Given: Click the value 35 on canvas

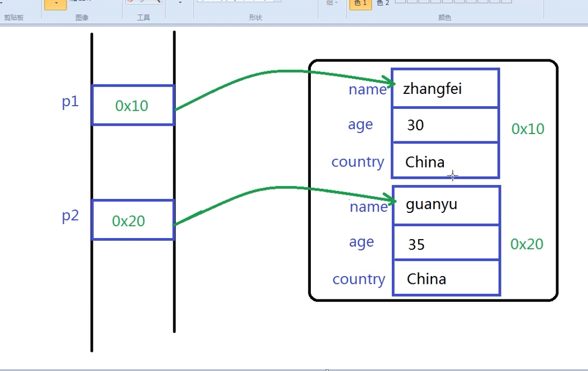Looking at the screenshot, I should point(416,245).
